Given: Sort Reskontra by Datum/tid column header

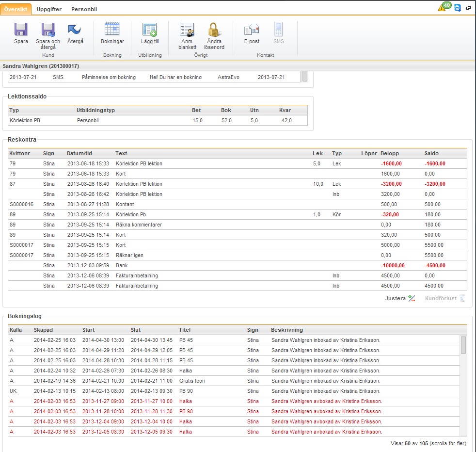Looking at the screenshot, I should (x=79, y=153).
